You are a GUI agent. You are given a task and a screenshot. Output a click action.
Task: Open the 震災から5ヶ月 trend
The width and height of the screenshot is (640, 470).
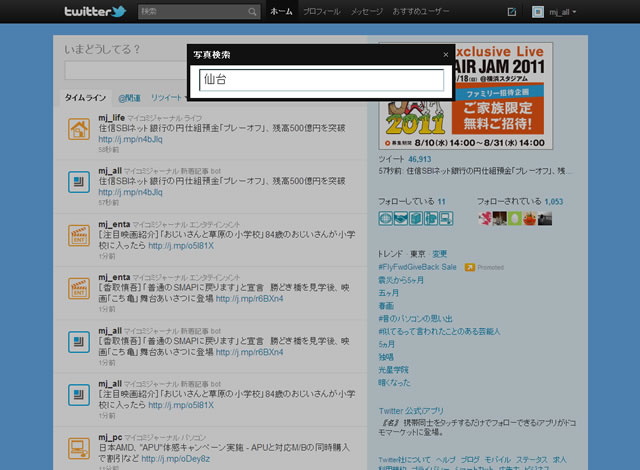click(x=401, y=280)
